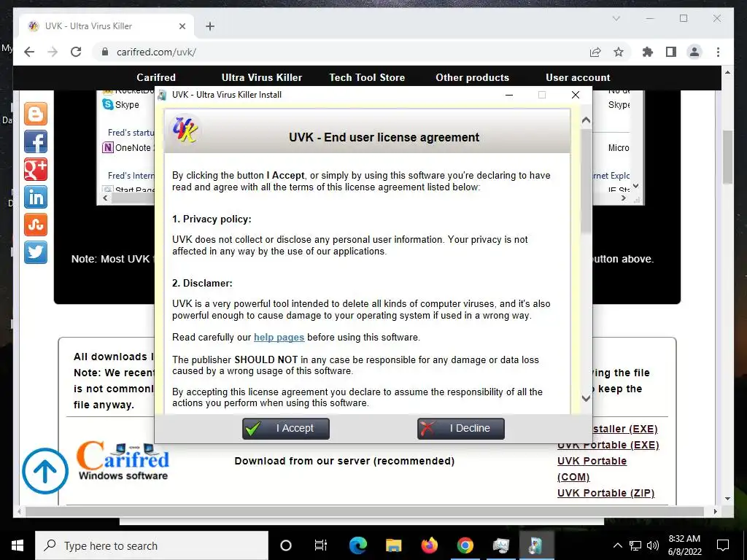Reload the carifred.com page
Viewport: 747px width, 560px height.
[x=76, y=52]
